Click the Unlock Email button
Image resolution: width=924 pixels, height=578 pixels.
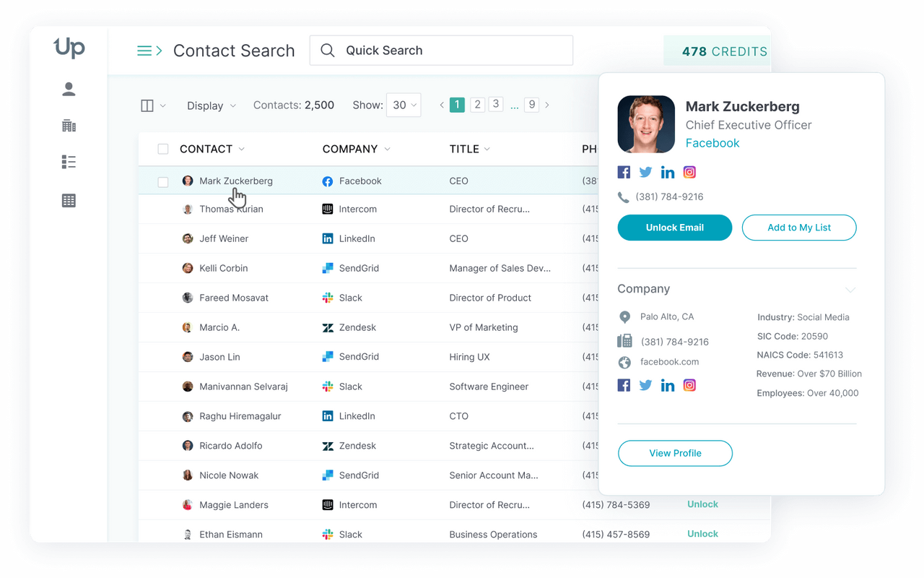pos(675,228)
